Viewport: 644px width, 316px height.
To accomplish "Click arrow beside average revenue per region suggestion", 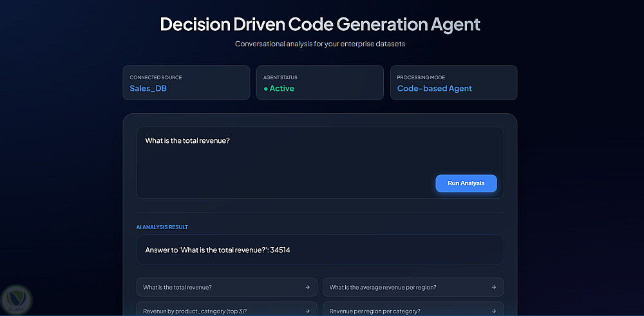I will coord(493,287).
